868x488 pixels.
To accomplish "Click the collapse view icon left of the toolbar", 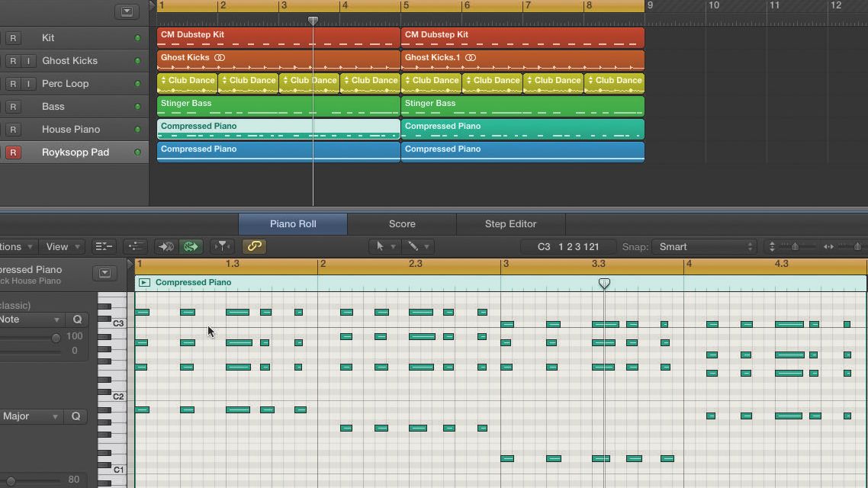I will 104,246.
